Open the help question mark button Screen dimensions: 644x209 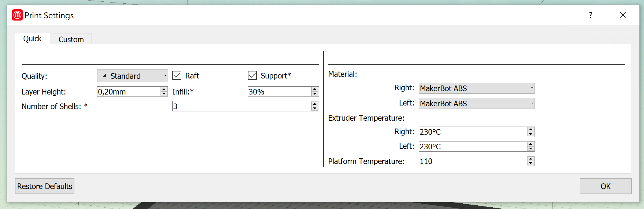[591, 15]
